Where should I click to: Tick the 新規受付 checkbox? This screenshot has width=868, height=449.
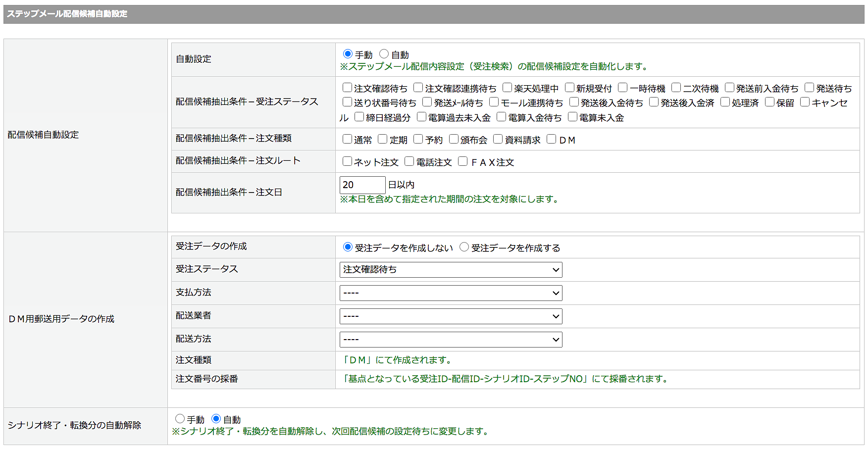coord(569,88)
